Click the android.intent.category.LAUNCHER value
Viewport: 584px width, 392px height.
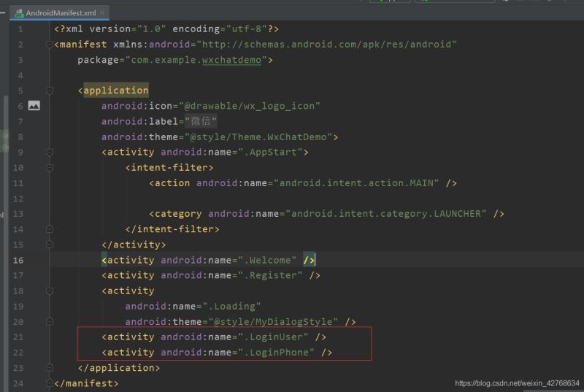[x=386, y=214]
